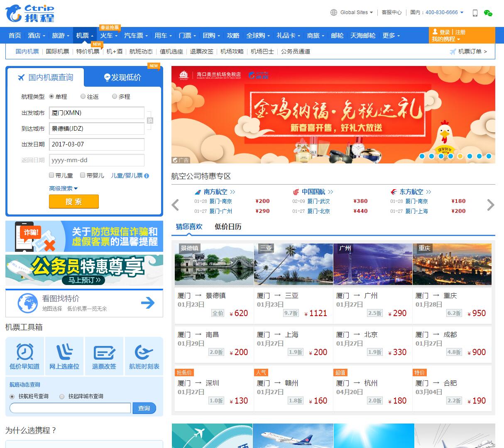The width and height of the screenshot is (504, 448).
Task: Open 客服中心 link
Action: pos(391,12)
